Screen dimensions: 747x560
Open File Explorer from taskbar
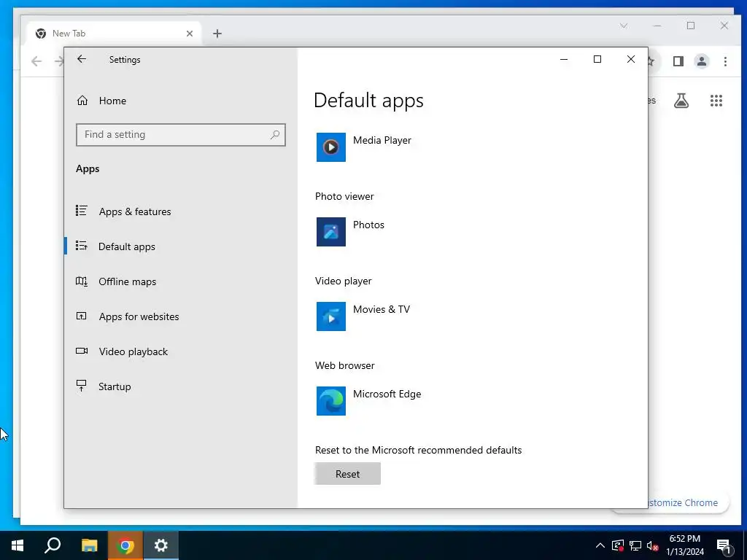tap(89, 545)
